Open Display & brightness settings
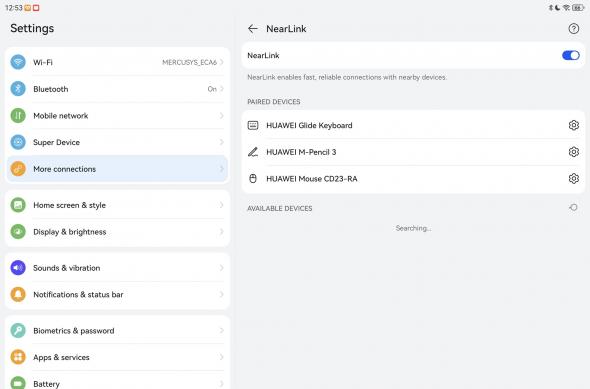This screenshot has width=590, height=389. pos(117,232)
